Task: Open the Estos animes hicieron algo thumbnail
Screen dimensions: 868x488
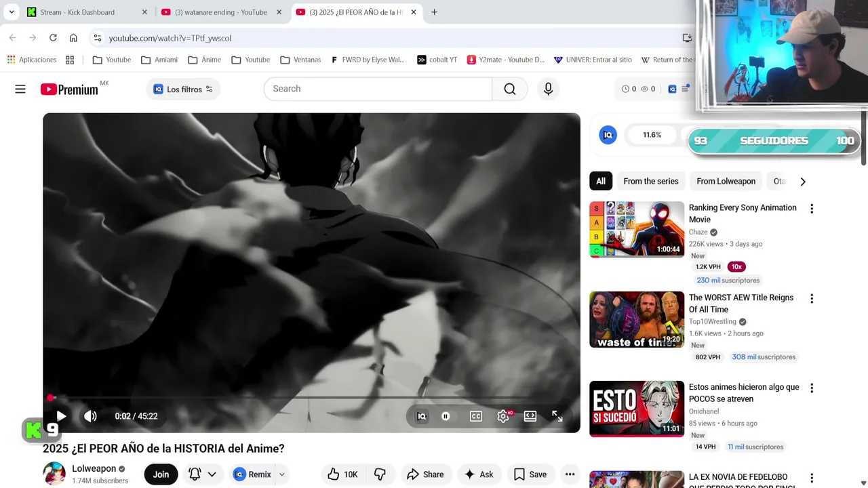Action: click(x=637, y=409)
